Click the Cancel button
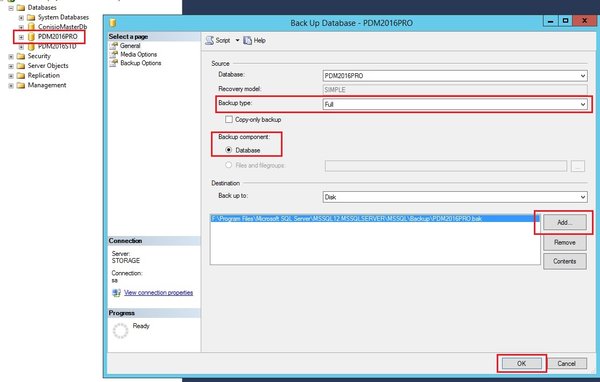Viewport: 600px width, 382px height. point(566,363)
